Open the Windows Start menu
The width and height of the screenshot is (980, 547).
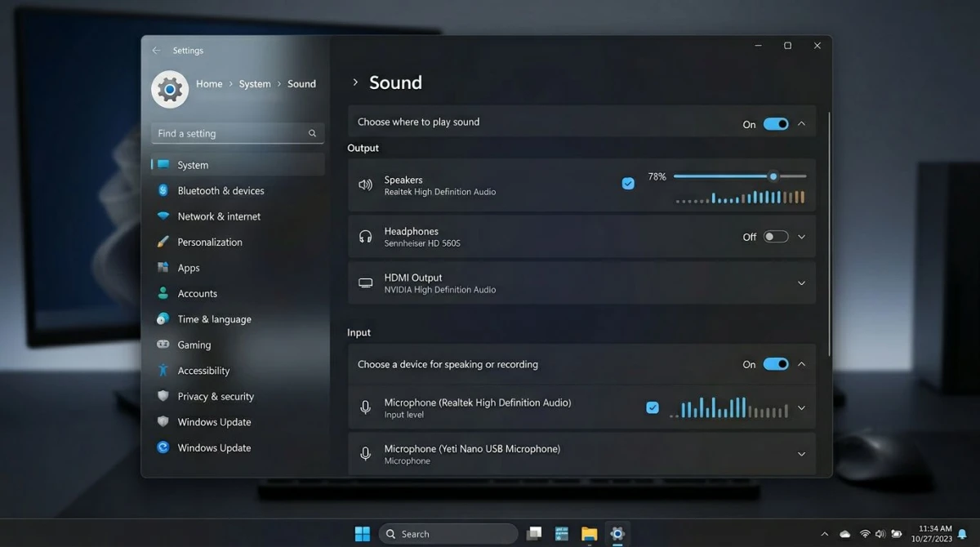tap(362, 534)
